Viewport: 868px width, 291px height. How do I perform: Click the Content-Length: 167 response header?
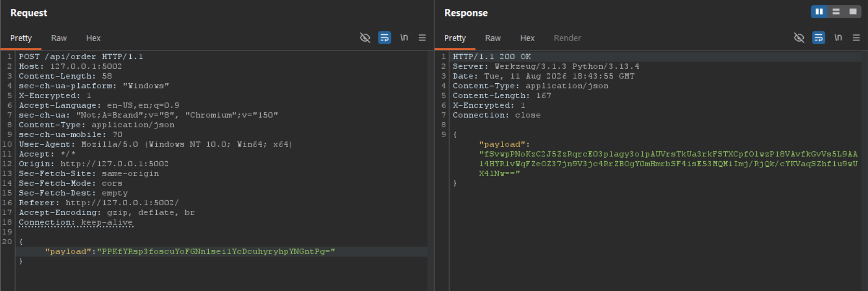pos(502,96)
